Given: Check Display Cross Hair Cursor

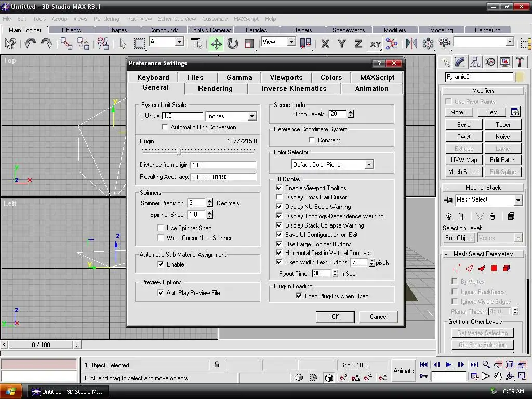Looking at the screenshot, I should pos(279,197).
